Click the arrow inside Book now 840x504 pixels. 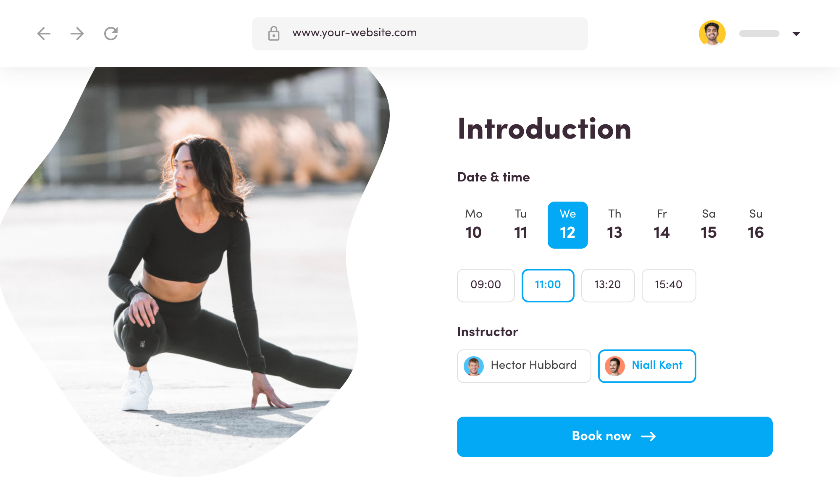(x=648, y=437)
